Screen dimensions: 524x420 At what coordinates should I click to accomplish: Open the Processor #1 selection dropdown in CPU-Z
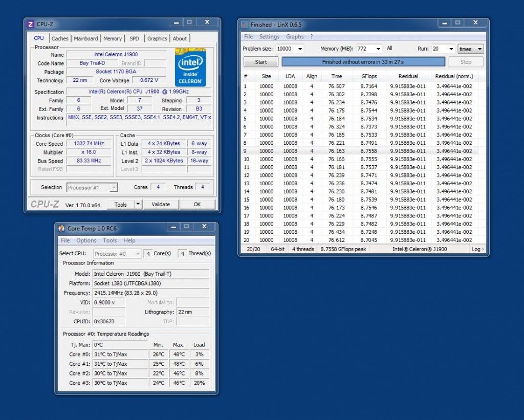click(x=92, y=187)
